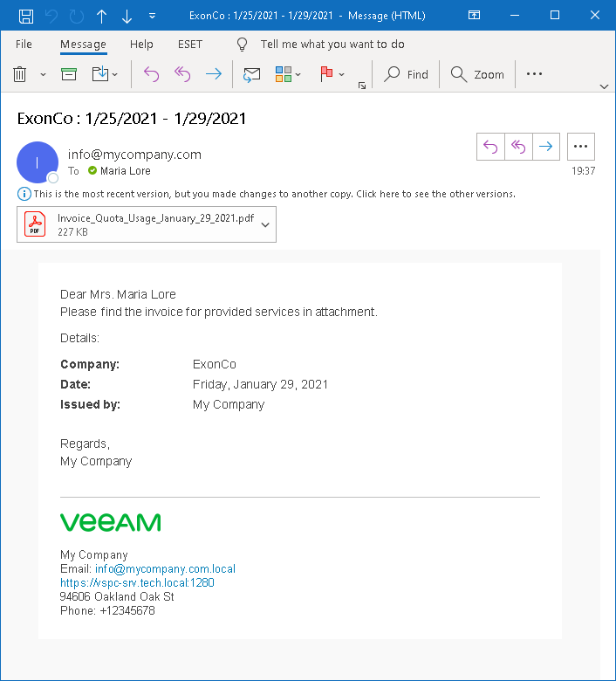Click the PDF file icon
Screen dimensions: 616x681
click(35, 224)
